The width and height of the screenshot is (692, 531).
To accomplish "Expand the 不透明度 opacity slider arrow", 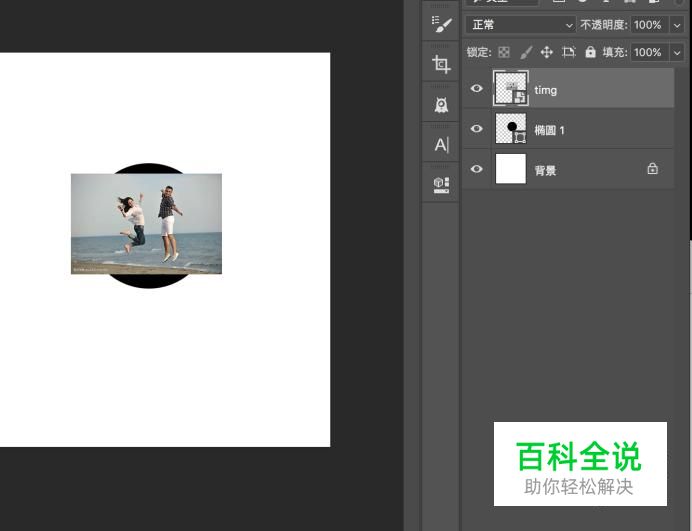I will pyautogui.click(x=676, y=24).
